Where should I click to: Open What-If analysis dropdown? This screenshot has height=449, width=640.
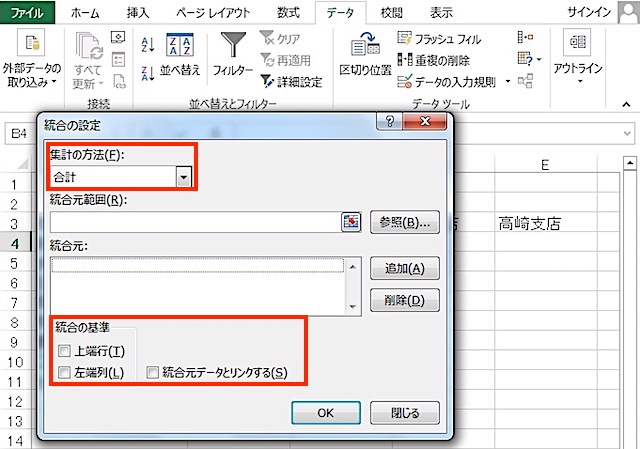(x=529, y=60)
